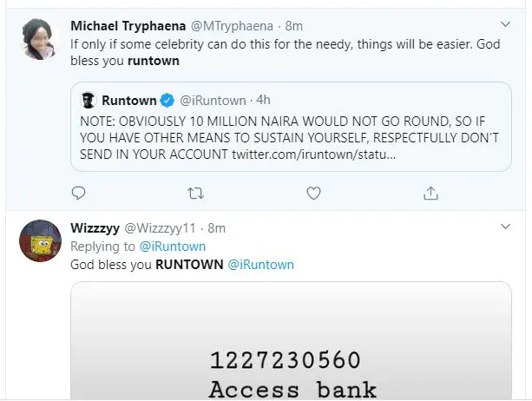
Task: Click Runtown's small avatar in quoted tweet
Action: (x=89, y=101)
